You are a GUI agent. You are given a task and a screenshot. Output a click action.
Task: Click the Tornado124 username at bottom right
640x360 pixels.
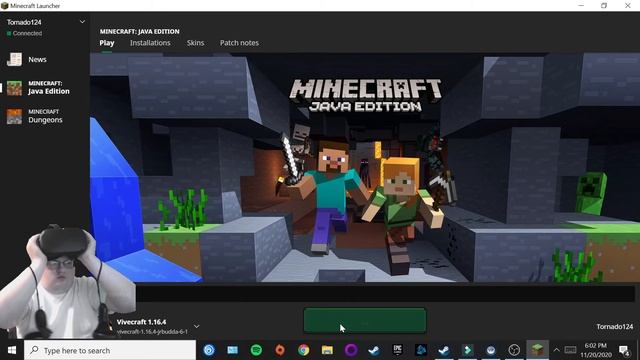pos(614,327)
